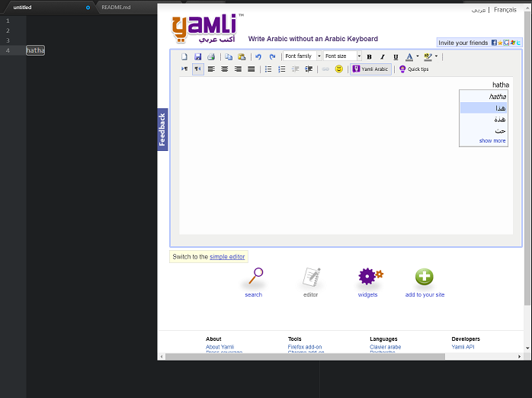Switch language to عربي
This screenshot has height=398, width=532.
click(479, 10)
